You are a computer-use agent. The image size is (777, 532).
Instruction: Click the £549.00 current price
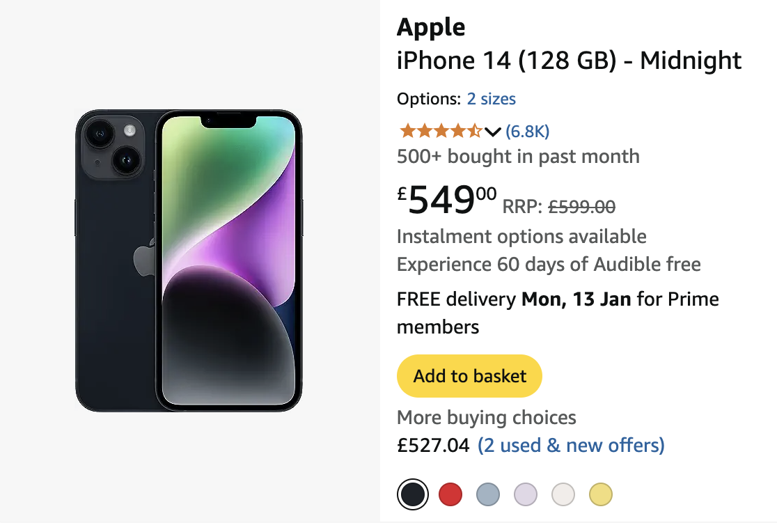(x=447, y=201)
